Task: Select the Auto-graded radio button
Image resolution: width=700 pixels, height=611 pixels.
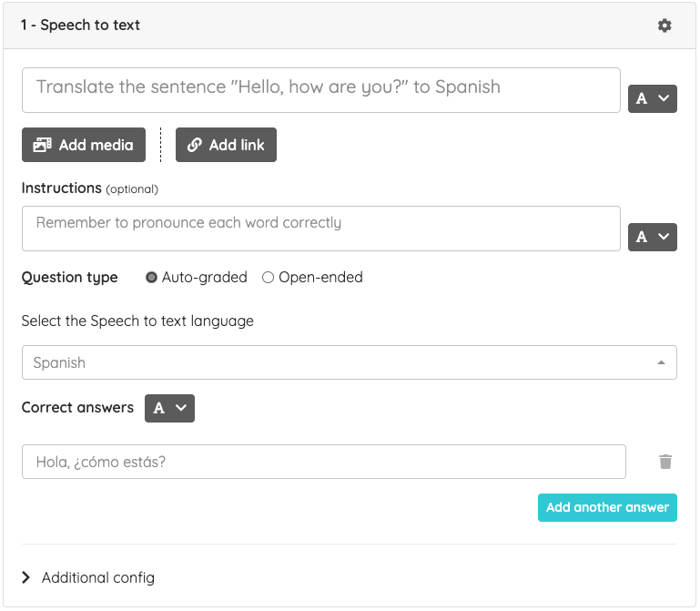Action: pyautogui.click(x=151, y=278)
